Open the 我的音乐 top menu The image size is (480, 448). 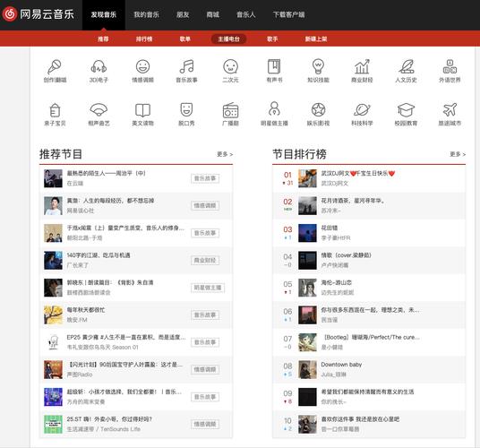pos(146,14)
